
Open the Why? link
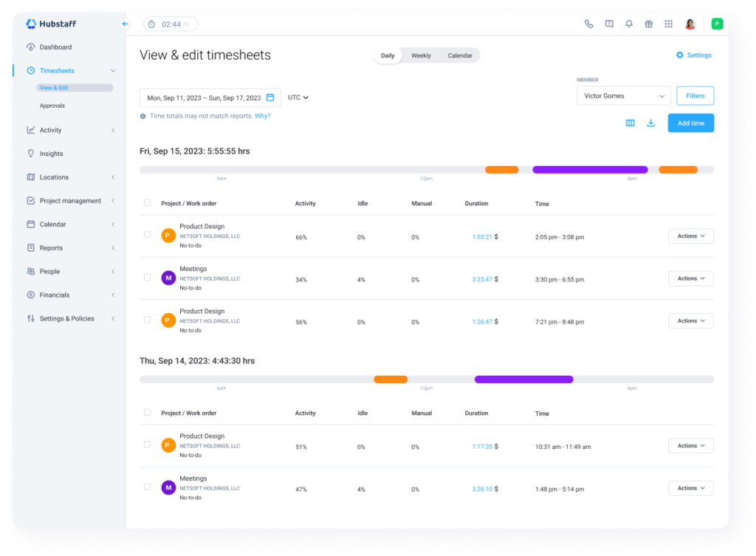pyautogui.click(x=262, y=116)
